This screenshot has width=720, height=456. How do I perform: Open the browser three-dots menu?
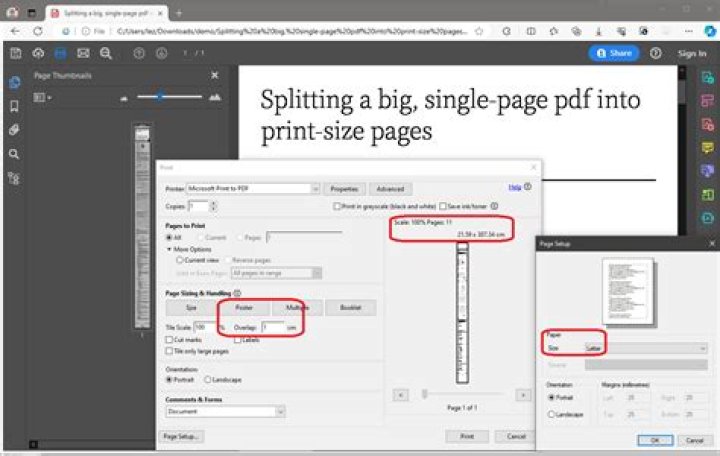pyautogui.click(x=688, y=31)
